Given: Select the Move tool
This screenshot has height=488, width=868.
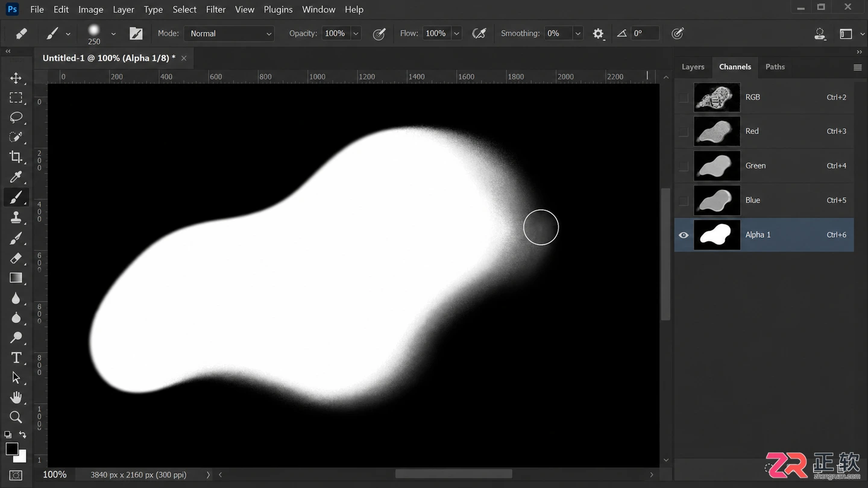Looking at the screenshot, I should [x=16, y=78].
